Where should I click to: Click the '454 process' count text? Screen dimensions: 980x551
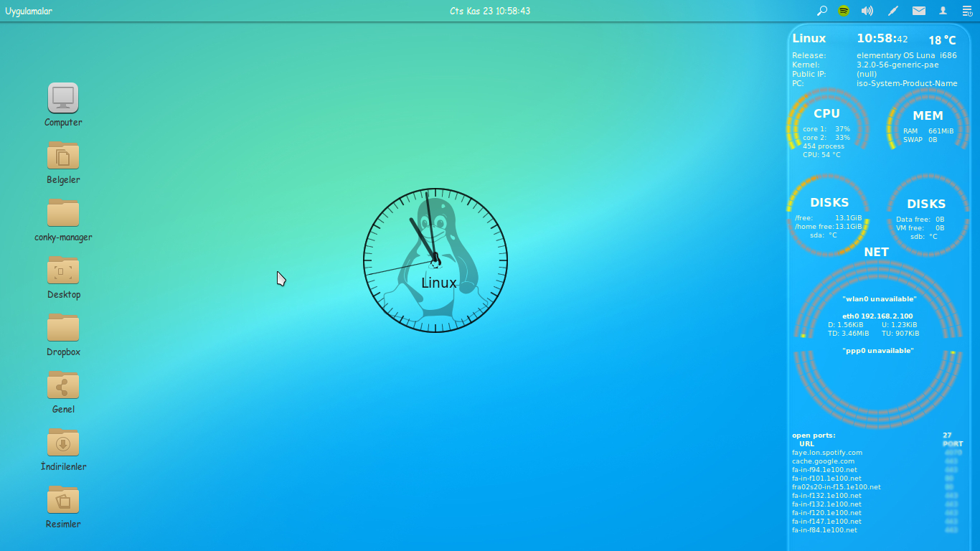[x=824, y=146]
